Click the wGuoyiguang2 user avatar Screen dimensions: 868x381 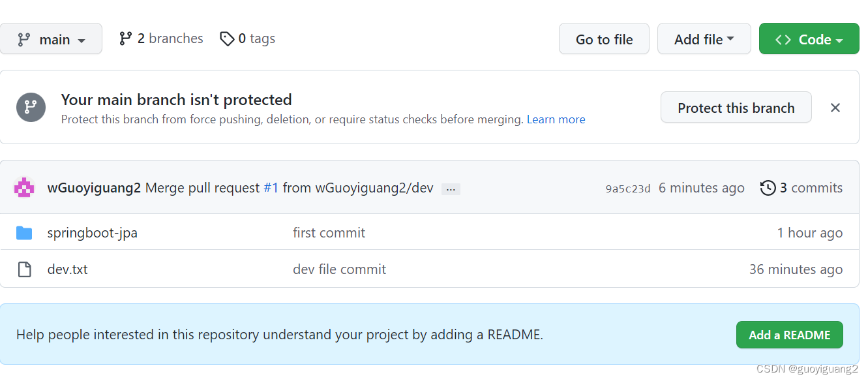coord(24,188)
